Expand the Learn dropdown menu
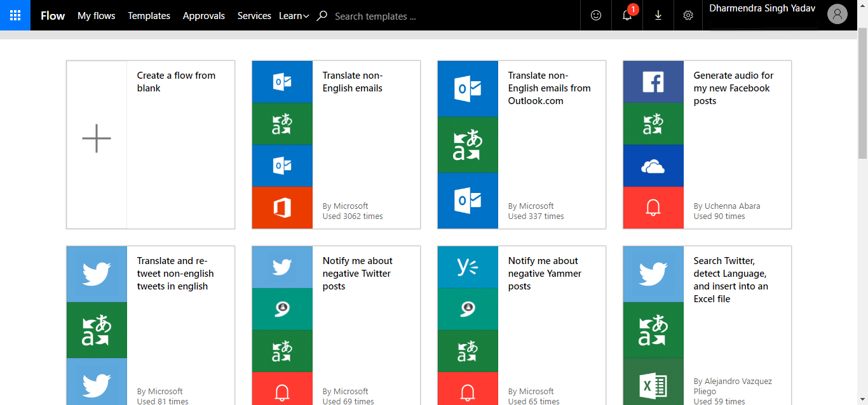 pyautogui.click(x=294, y=16)
